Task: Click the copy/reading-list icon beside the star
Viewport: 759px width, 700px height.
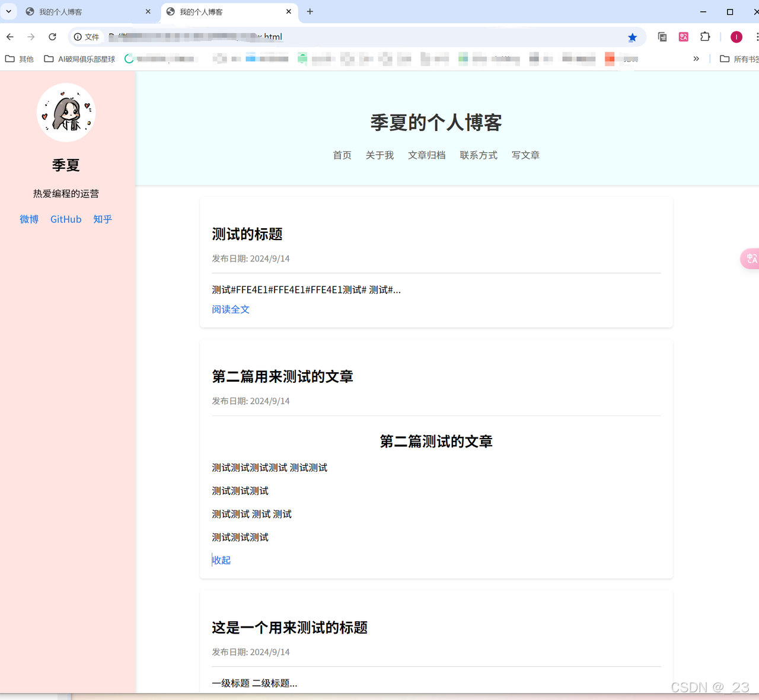Action: pos(662,37)
